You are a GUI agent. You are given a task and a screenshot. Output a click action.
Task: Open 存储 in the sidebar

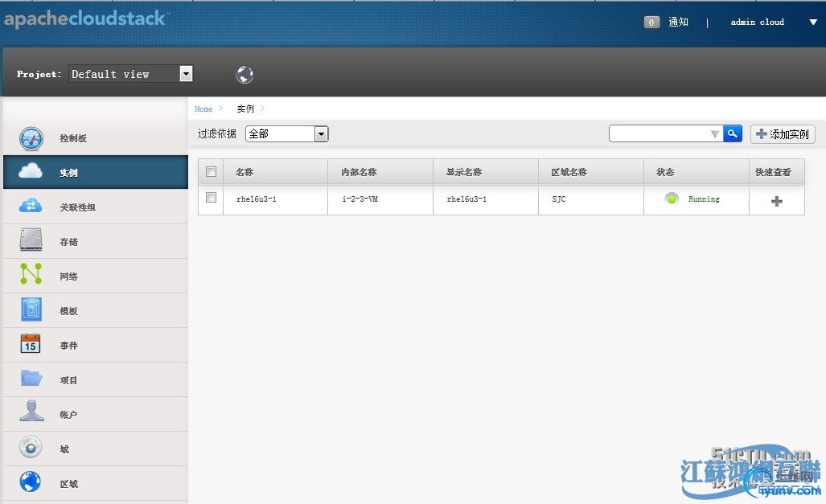96,242
